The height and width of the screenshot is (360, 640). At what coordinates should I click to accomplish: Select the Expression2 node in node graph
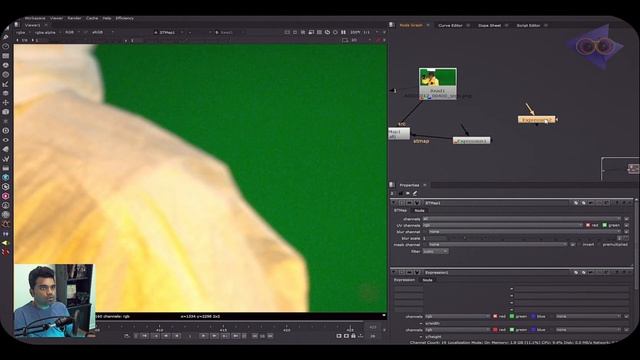pyautogui.click(x=536, y=120)
